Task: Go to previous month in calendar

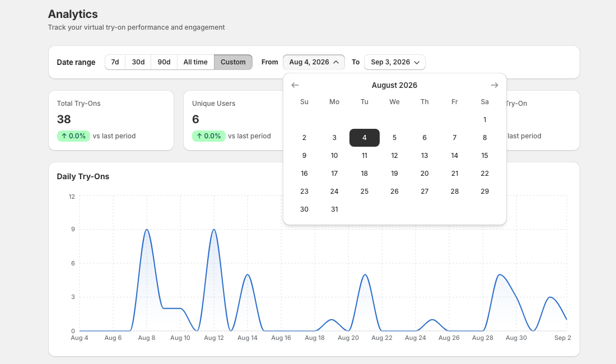Action: [295, 85]
